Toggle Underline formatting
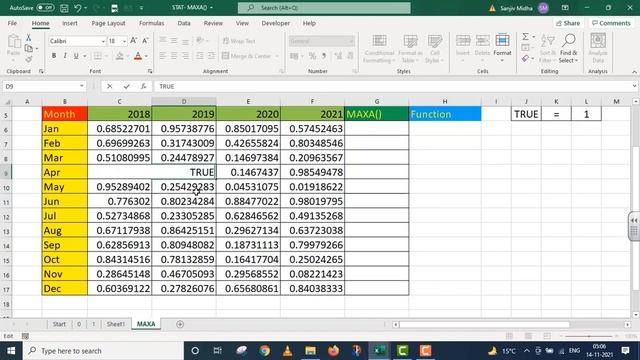Image resolution: width=640 pixels, height=360 pixels. coord(76,56)
